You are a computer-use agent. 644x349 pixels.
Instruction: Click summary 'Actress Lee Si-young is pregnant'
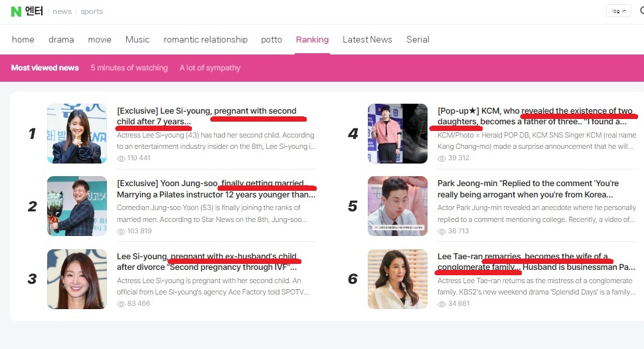pyautogui.click(x=213, y=286)
